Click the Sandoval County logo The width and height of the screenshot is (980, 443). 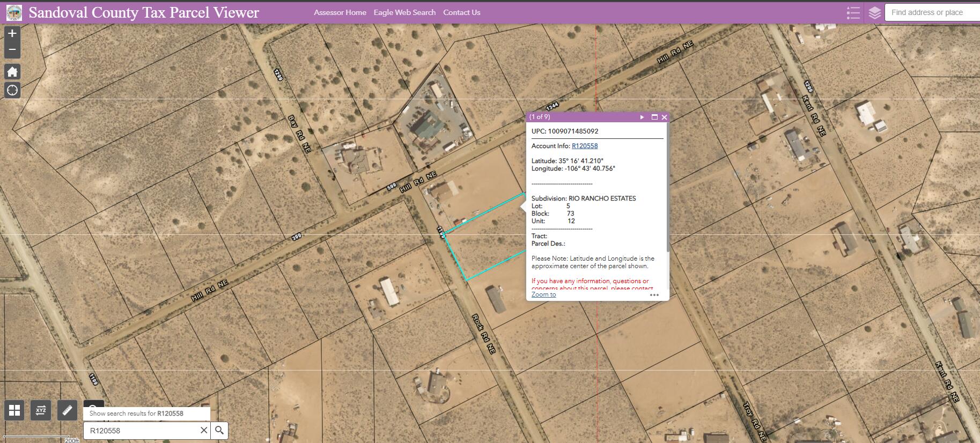point(14,12)
